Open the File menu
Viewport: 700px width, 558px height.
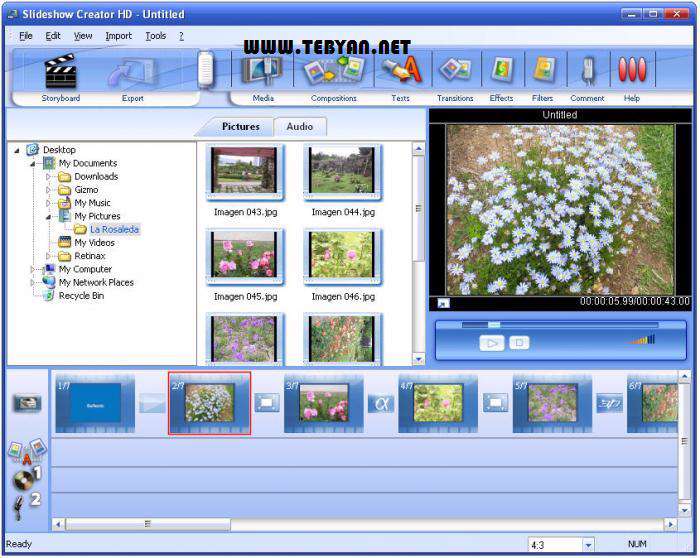pos(25,36)
